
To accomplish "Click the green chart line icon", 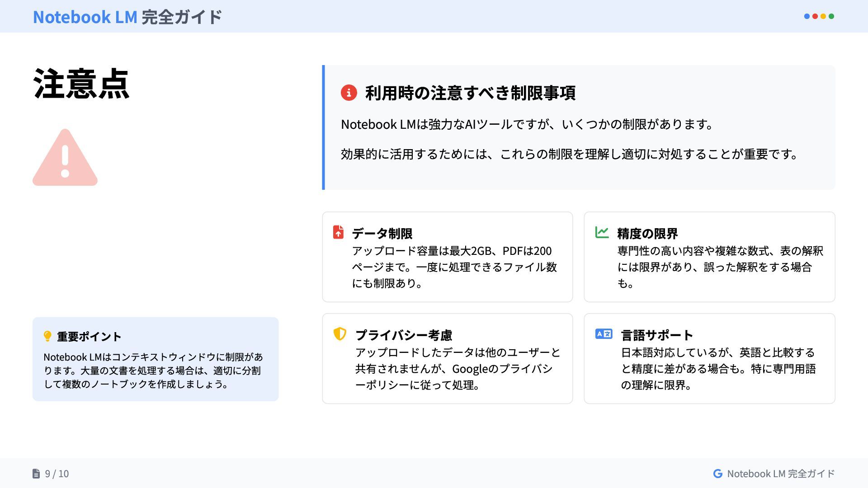I will point(602,232).
